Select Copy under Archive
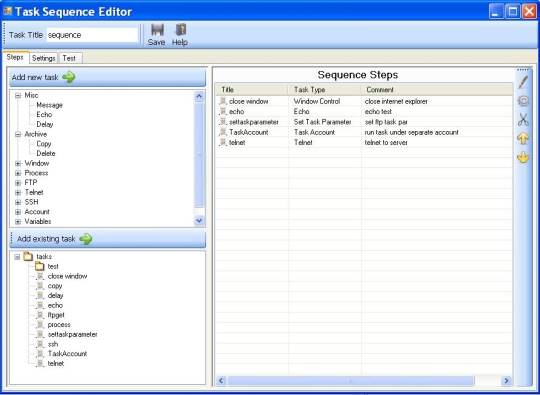Viewport: 540px width, 395px height. [x=44, y=144]
